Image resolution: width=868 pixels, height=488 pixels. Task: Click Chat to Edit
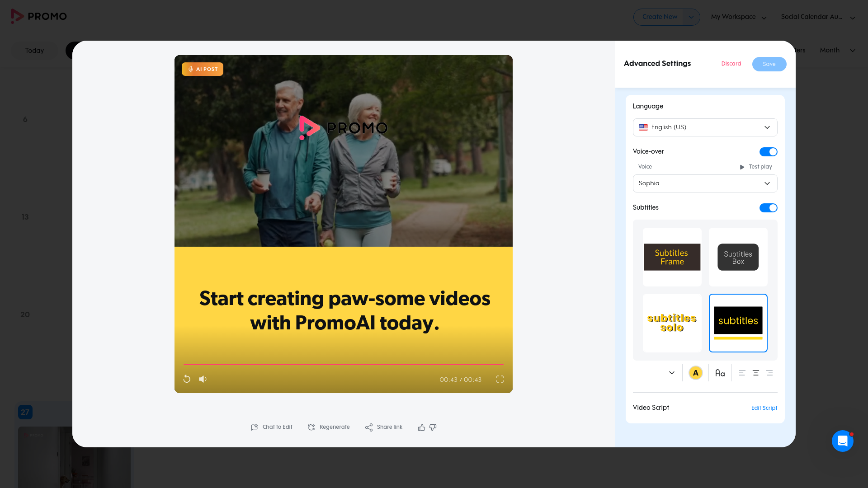272,427
